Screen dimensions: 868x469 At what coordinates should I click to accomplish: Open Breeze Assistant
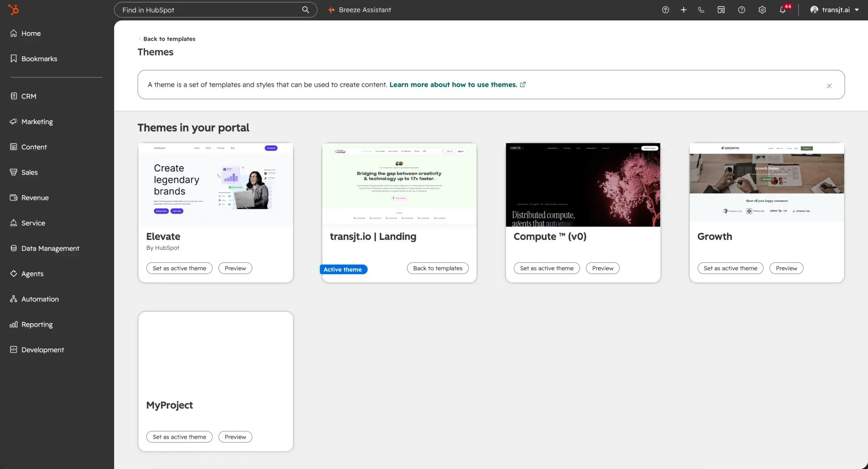[359, 10]
